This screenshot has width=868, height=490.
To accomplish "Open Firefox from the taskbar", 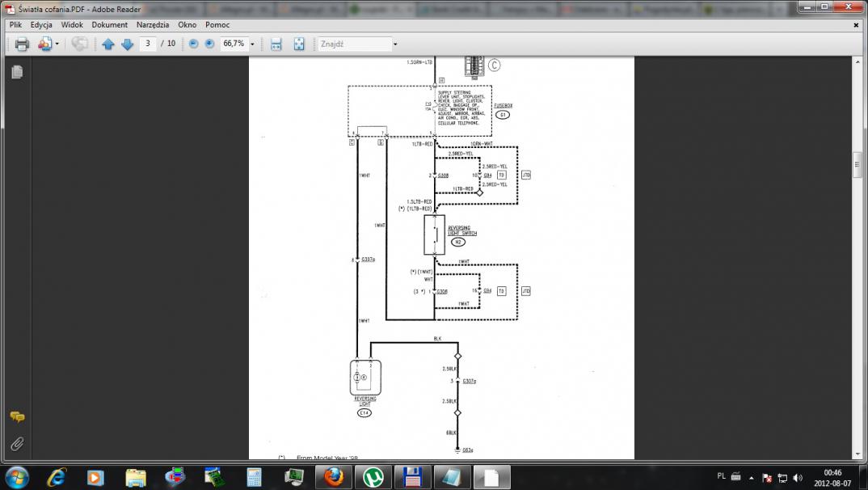I will (x=334, y=476).
